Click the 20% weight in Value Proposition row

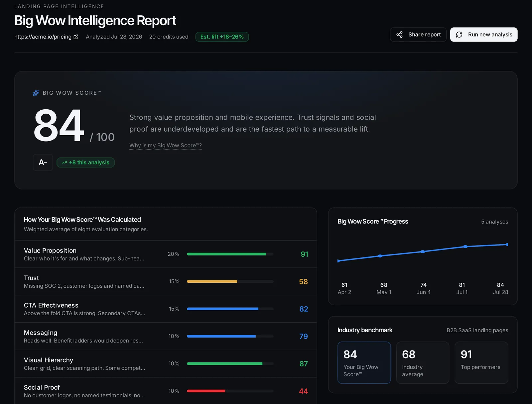pos(173,254)
